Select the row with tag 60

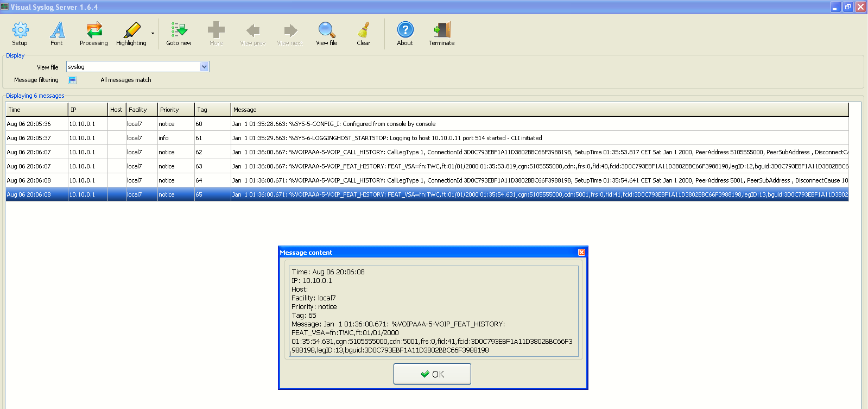coord(427,124)
